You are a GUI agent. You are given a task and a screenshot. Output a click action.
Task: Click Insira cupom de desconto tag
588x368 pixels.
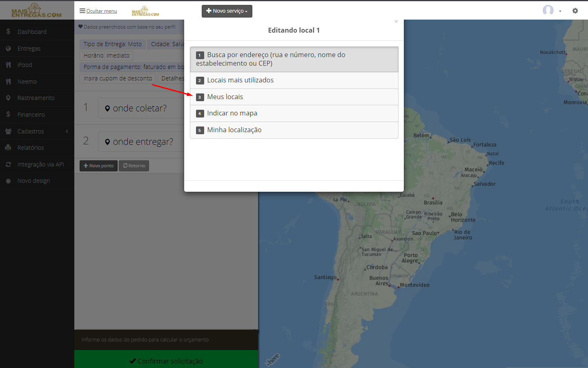118,78
